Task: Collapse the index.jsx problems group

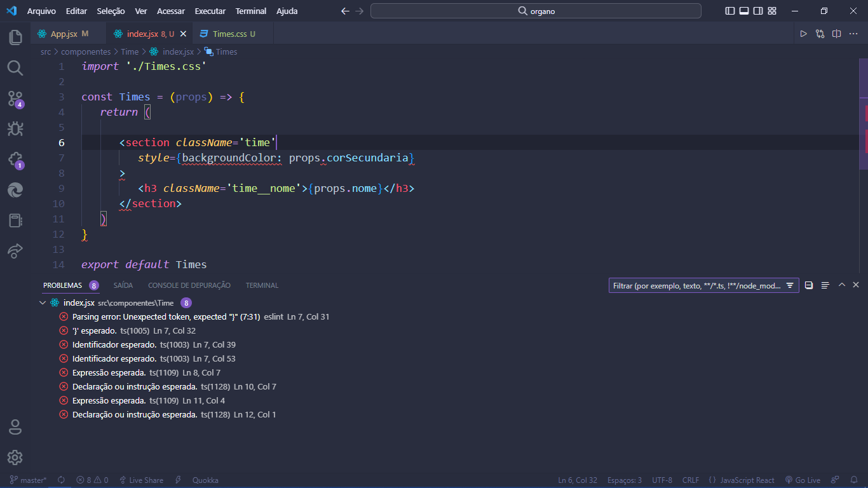Action: click(43, 303)
